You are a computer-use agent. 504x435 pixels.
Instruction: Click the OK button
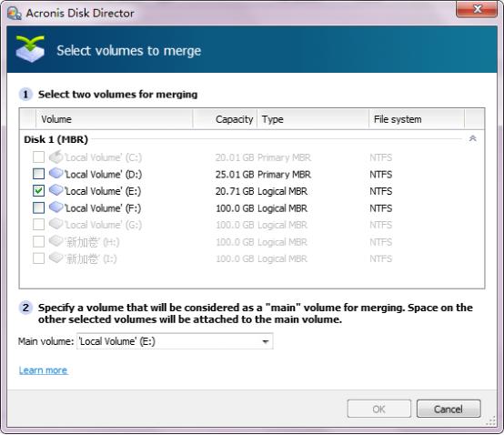[x=379, y=409]
